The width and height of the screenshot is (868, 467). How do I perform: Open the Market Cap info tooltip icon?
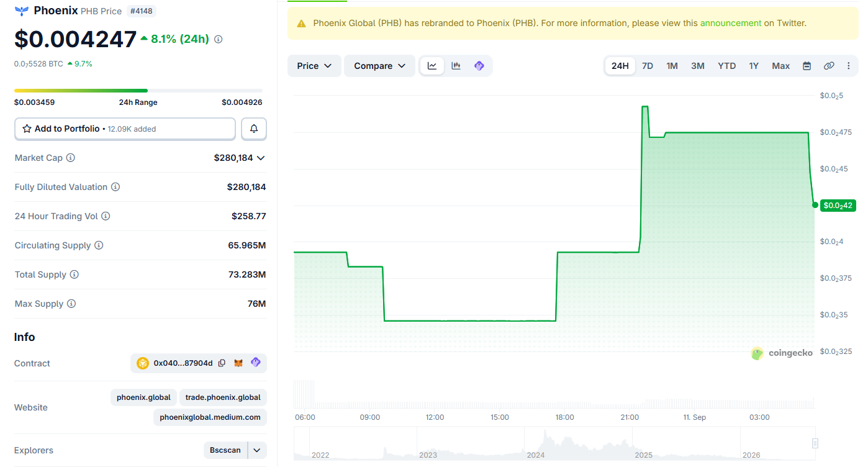71,158
